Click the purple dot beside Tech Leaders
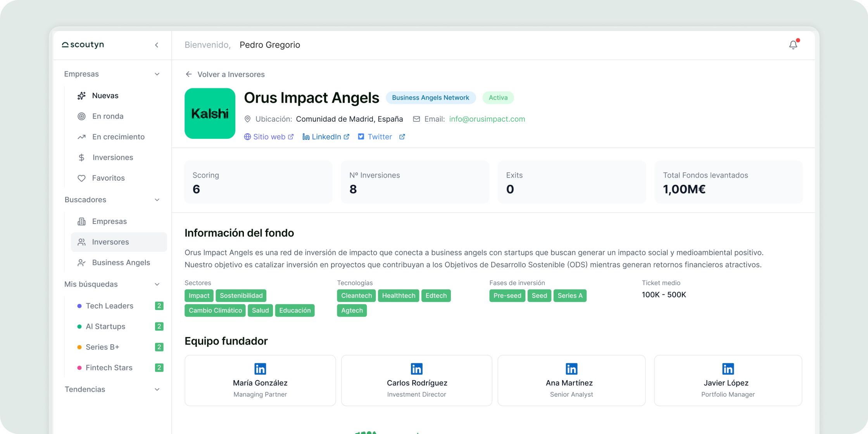Image resolution: width=868 pixels, height=434 pixels. pyautogui.click(x=79, y=306)
